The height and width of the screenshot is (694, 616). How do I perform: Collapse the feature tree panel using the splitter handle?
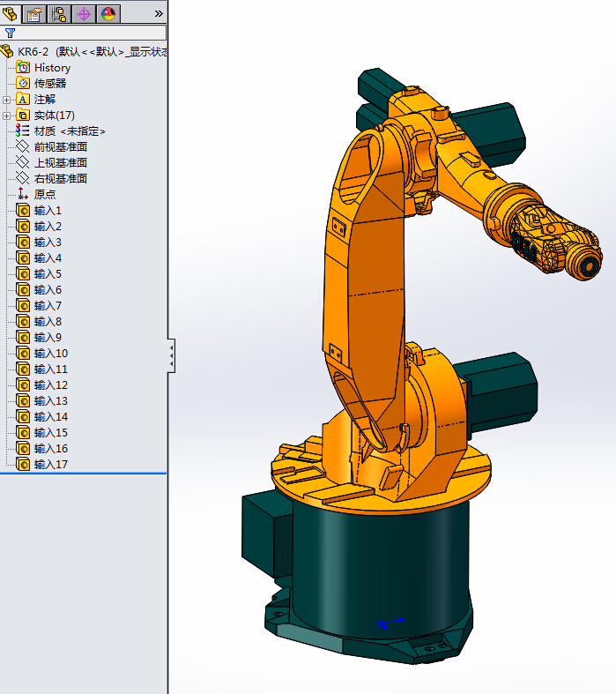[171, 356]
